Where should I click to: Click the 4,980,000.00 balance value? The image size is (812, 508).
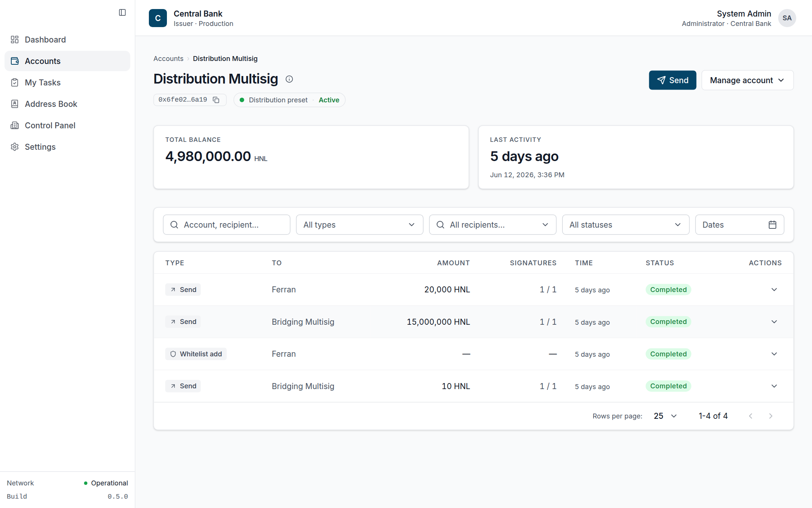(208, 156)
